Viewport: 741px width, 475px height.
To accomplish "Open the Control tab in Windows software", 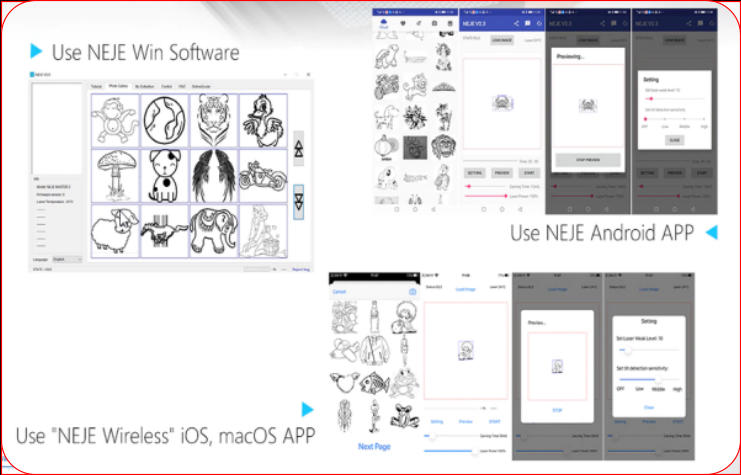I will (x=166, y=87).
